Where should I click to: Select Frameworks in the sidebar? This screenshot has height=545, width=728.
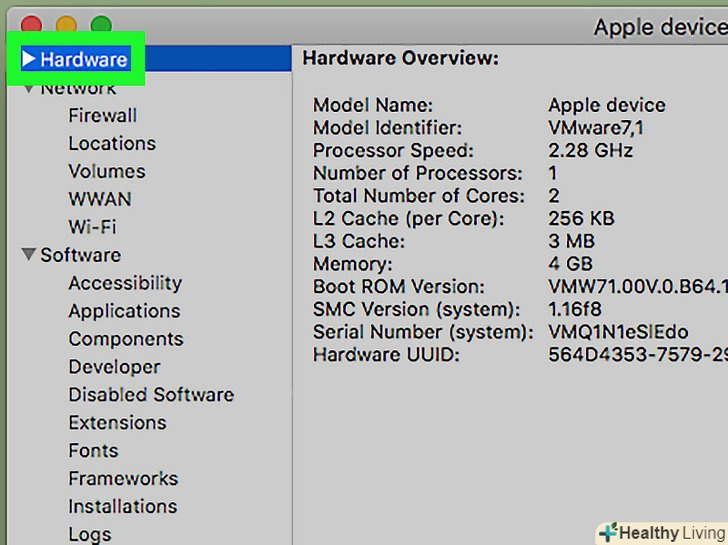(123, 479)
